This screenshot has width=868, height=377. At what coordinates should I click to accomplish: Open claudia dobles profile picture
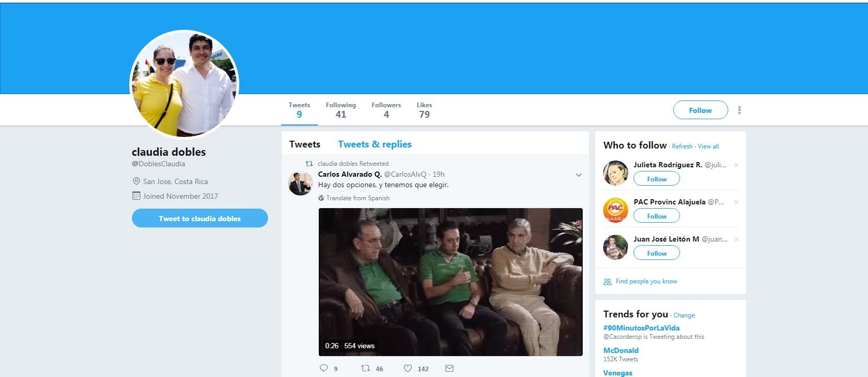click(x=184, y=84)
